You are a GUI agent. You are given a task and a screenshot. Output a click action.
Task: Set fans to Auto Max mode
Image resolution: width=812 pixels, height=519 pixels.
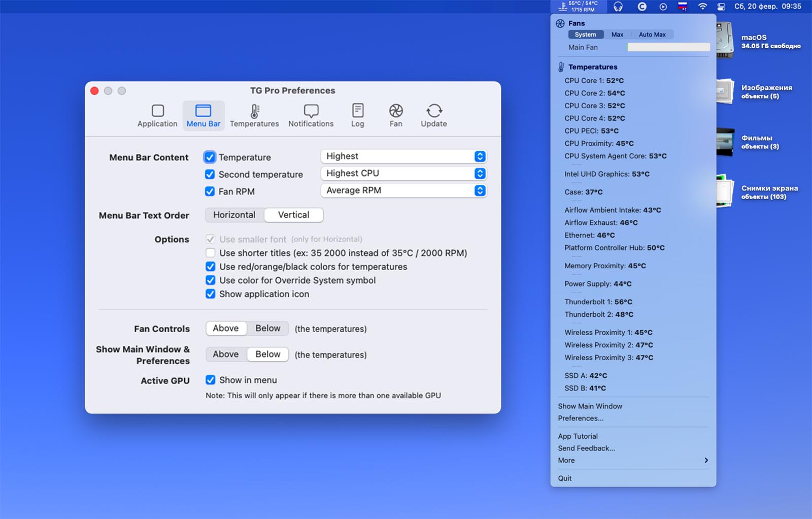[652, 35]
